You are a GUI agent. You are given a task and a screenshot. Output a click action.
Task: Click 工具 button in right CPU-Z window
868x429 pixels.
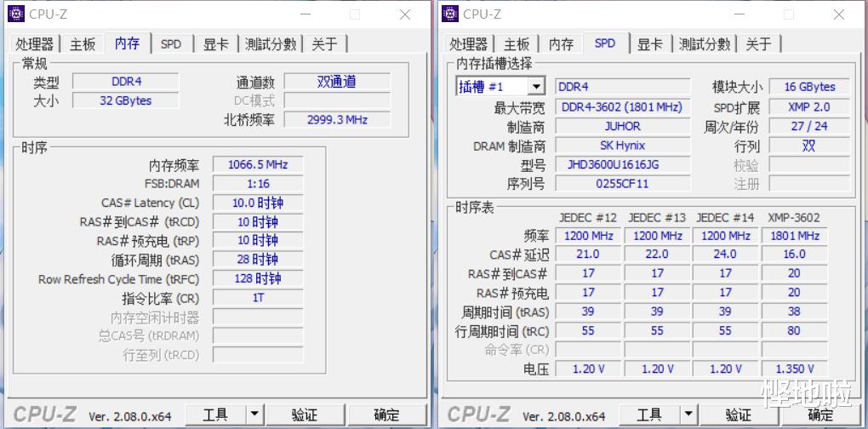coord(649,415)
